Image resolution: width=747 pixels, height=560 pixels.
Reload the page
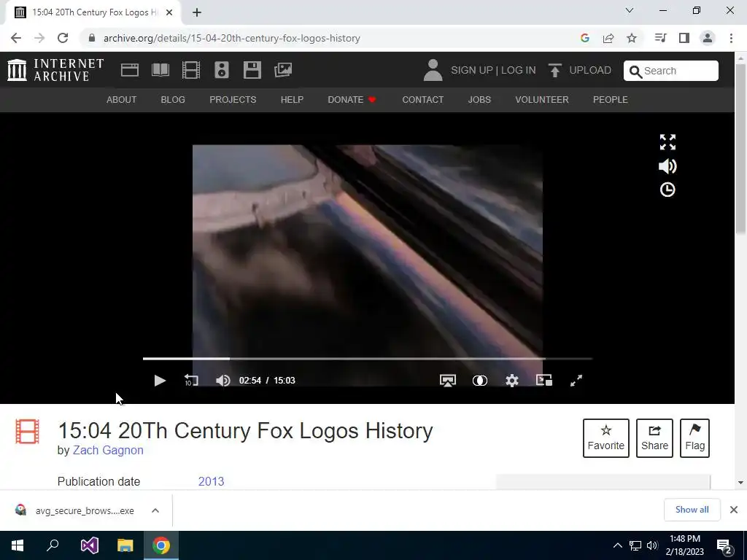tap(63, 38)
